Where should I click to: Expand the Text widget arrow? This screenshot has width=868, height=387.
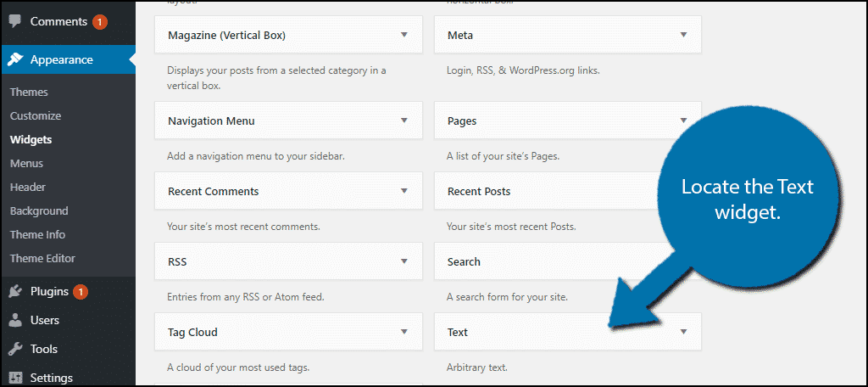click(x=683, y=333)
